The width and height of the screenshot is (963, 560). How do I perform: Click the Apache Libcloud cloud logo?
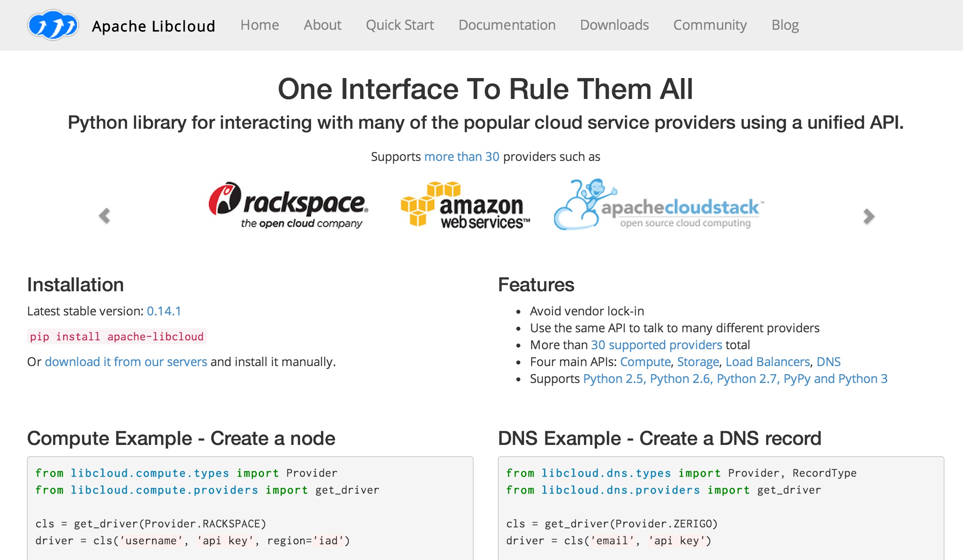(53, 25)
